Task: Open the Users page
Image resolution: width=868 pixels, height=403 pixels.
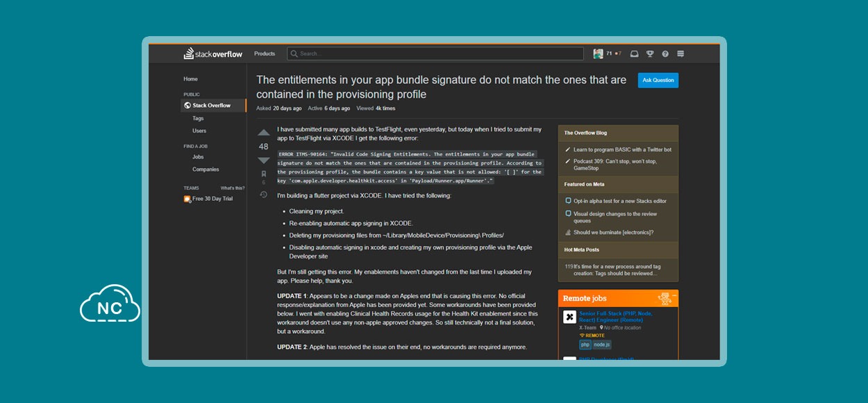Action: (x=199, y=131)
